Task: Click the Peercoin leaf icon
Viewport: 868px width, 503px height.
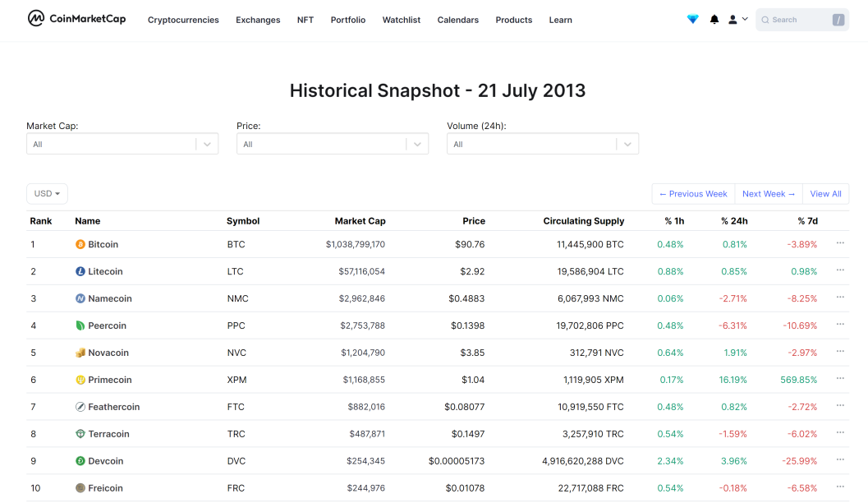Action: [x=80, y=325]
